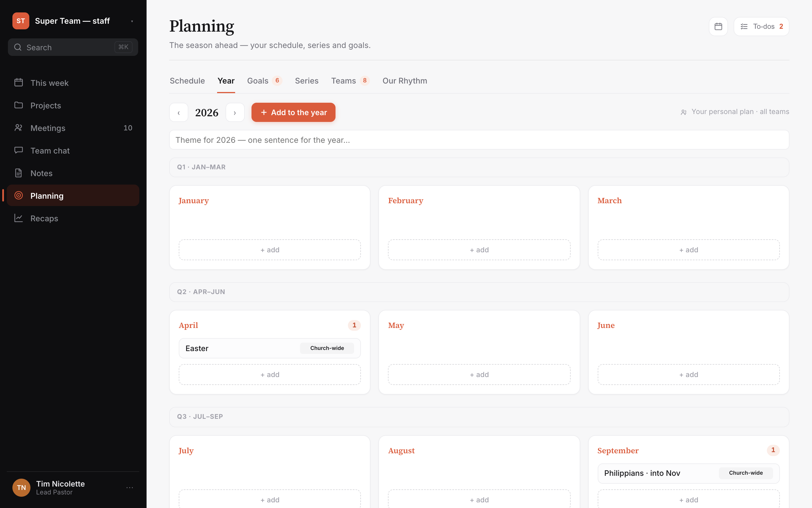Click the Theme for 2026 input field
The height and width of the screenshot is (508, 812).
pyautogui.click(x=479, y=140)
